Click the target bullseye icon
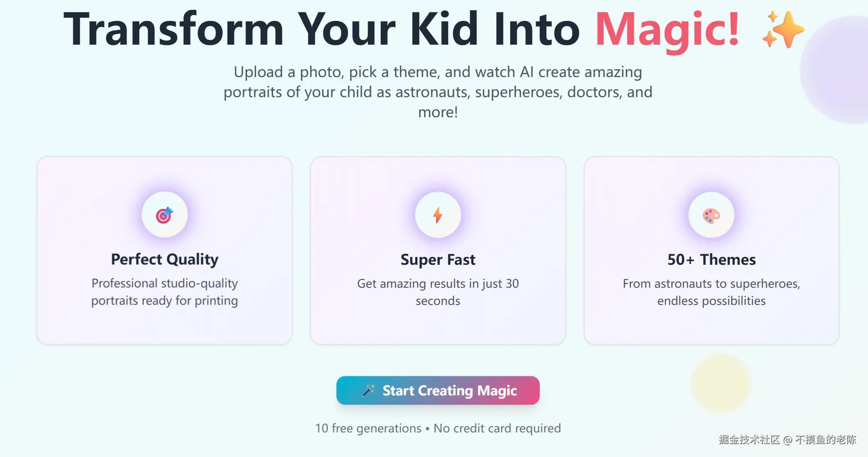 (x=164, y=215)
